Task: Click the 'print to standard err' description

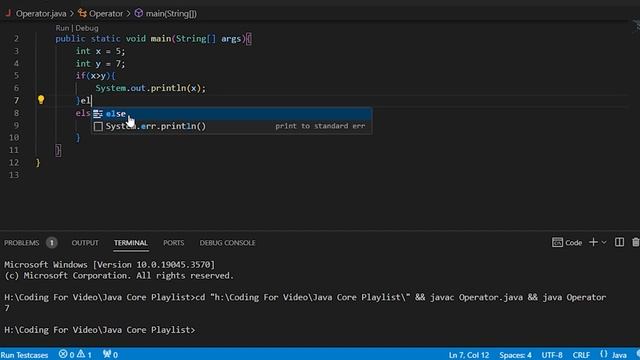Action: point(320,126)
